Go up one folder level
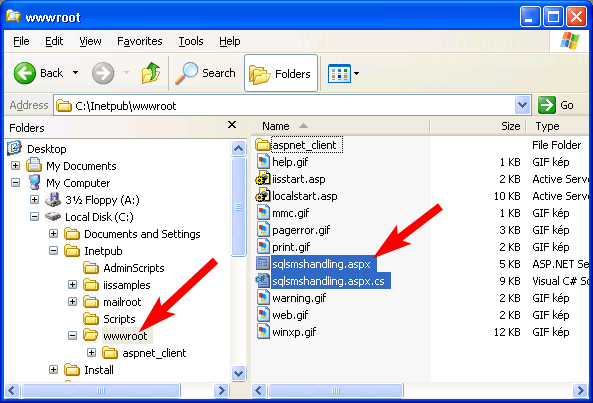This screenshot has width=593, height=403. click(151, 73)
